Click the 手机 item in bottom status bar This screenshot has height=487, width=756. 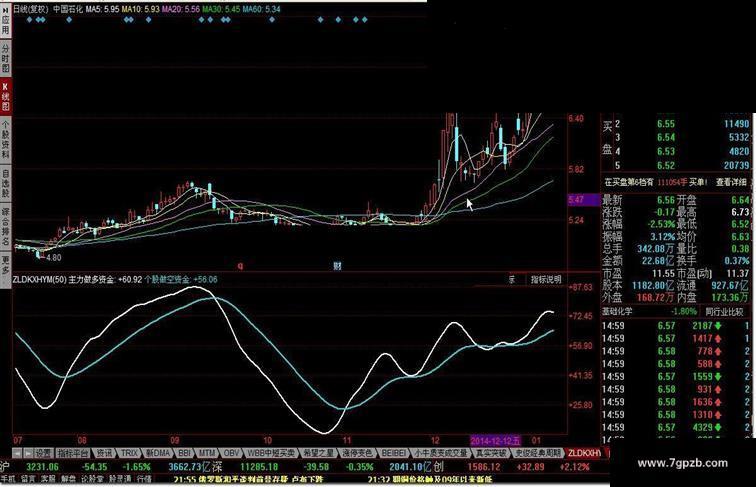click(x=8, y=479)
